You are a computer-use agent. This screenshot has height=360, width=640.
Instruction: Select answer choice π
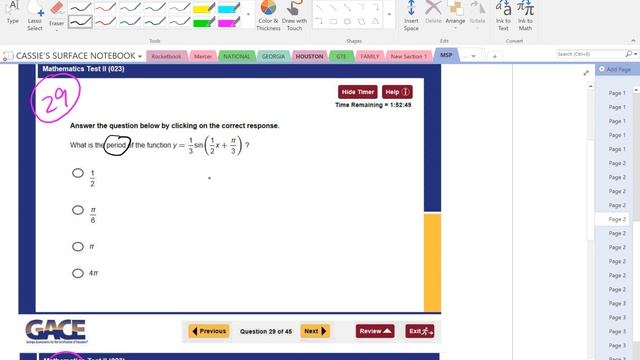coord(78,247)
